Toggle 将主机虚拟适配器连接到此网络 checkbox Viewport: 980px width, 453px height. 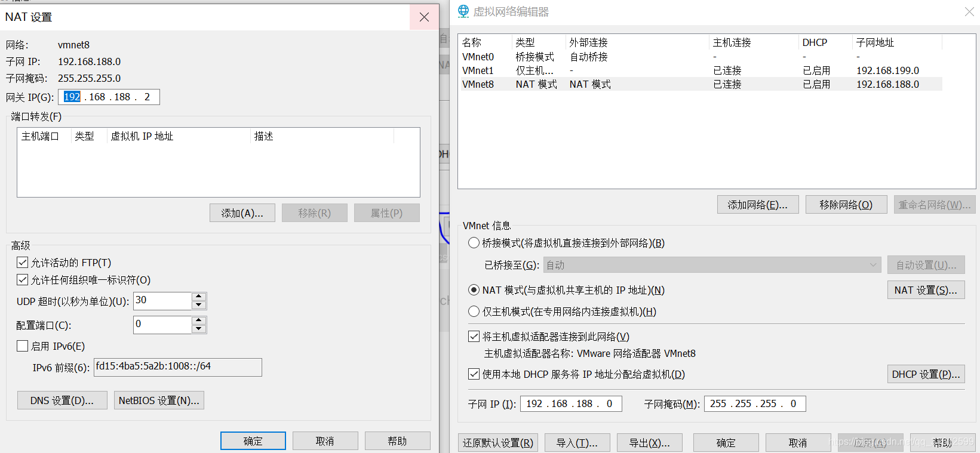[x=474, y=336]
